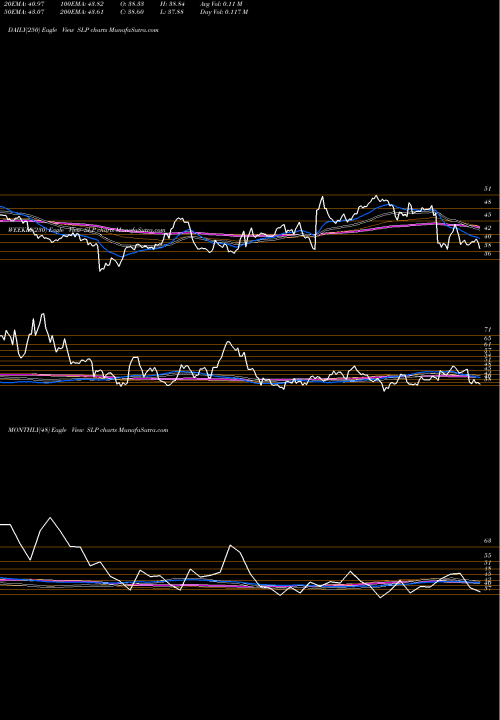Click the weekly chart's highest price peak
Image resolution: width=500 pixels, height=720 pixels.
tap(43, 314)
